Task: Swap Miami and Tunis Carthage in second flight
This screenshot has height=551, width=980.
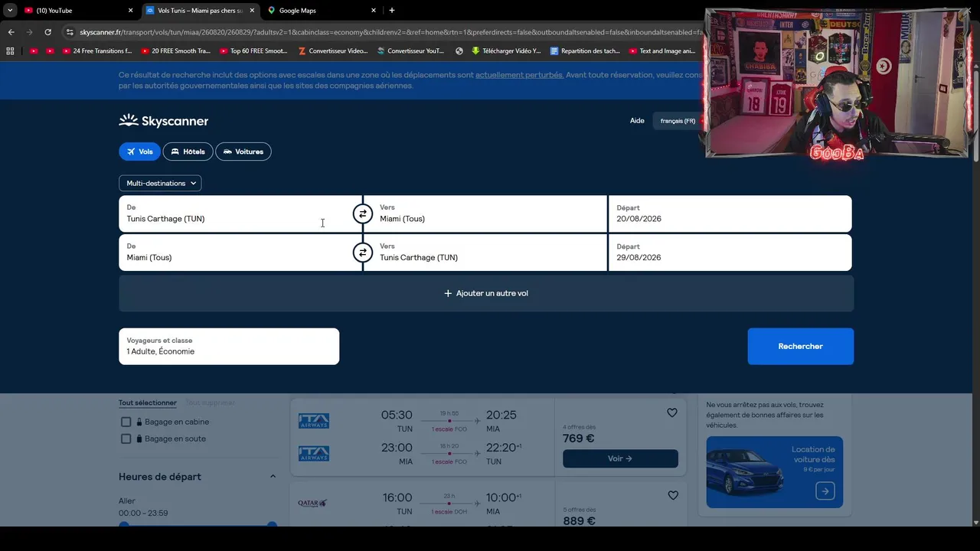Action: coord(363,253)
